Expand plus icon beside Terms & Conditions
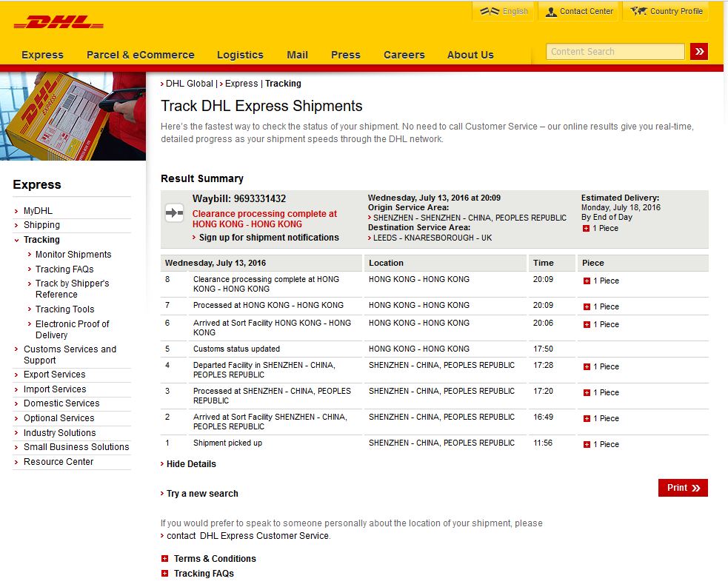728x587 pixels. [x=165, y=559]
